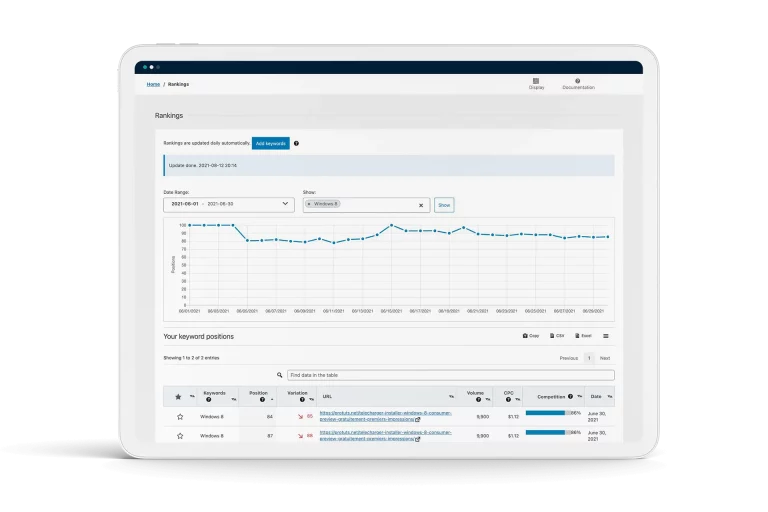The width and height of the screenshot is (768, 512).
Task: Star the first Windows 8 keyword row
Action: tap(180, 416)
